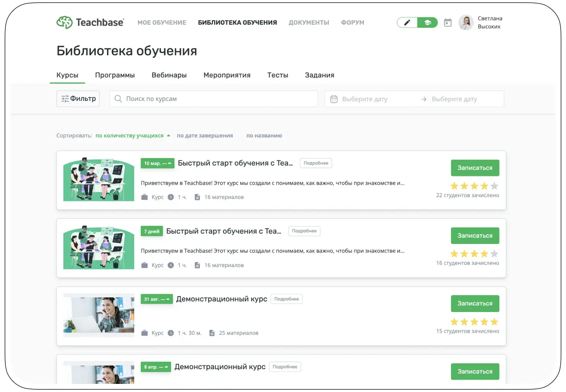Screen dimensions: 566x392
Task: Select the Тесты tab
Action: [x=278, y=75]
